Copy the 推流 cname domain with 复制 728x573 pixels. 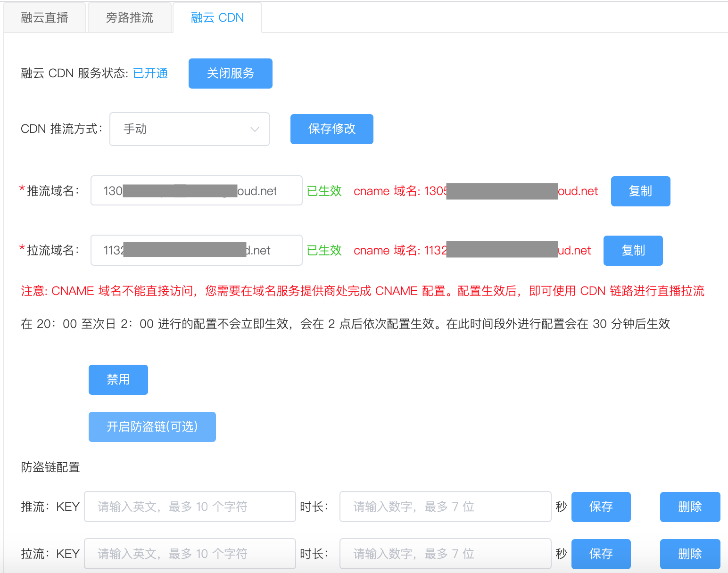(x=641, y=191)
